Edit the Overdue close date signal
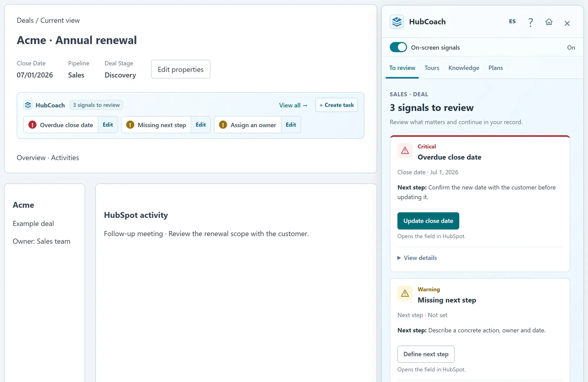Screen dimensions: 588x382 tap(108, 125)
